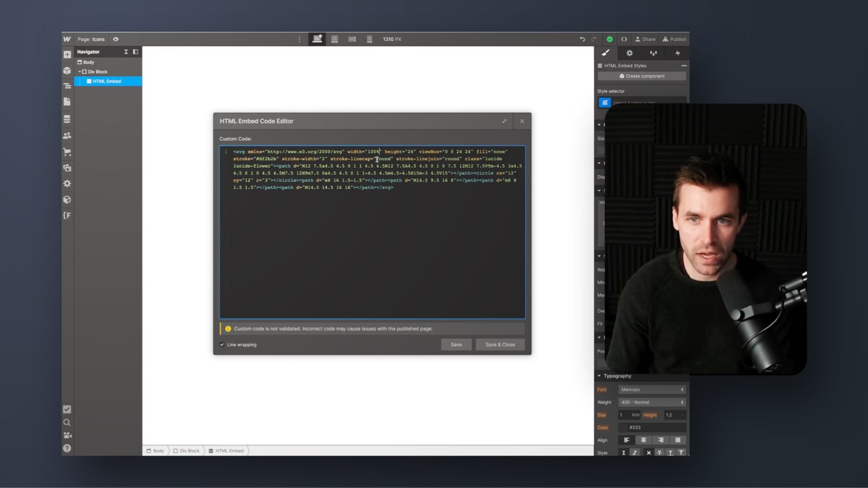Screen dimensions: 868x488
Task: Check the green site status indicator
Action: point(609,39)
